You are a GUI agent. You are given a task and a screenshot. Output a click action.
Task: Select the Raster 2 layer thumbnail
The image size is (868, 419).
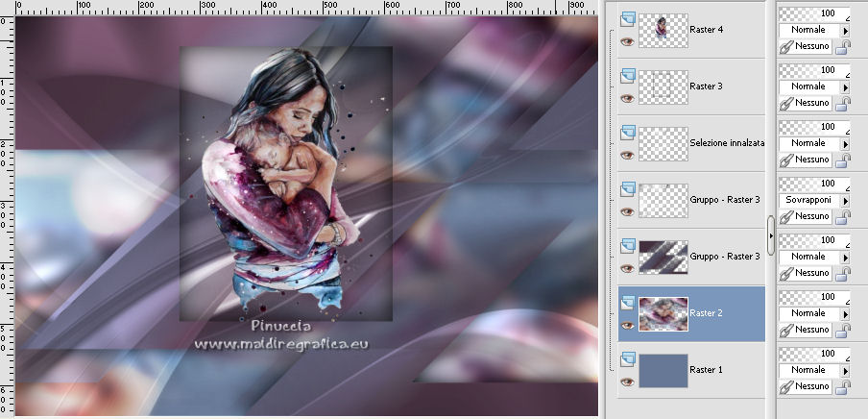(x=663, y=313)
